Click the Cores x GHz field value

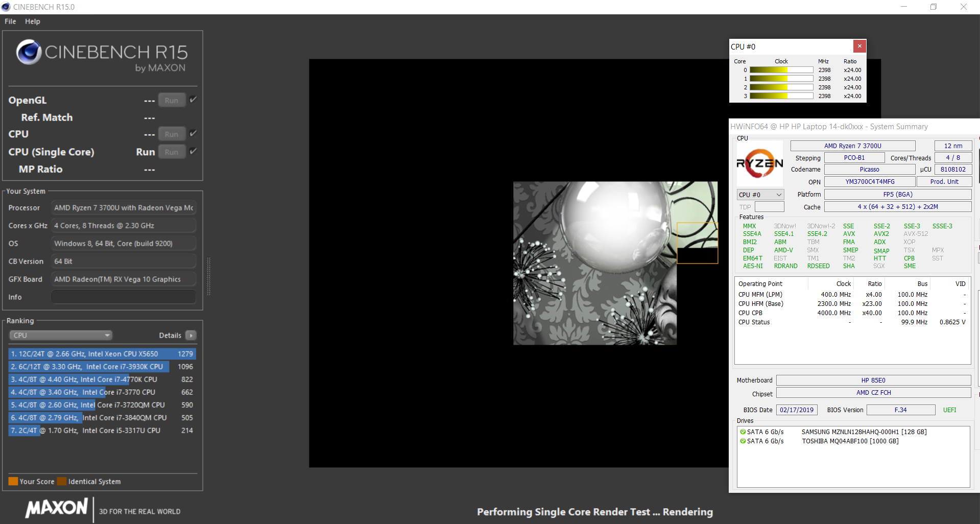[124, 226]
